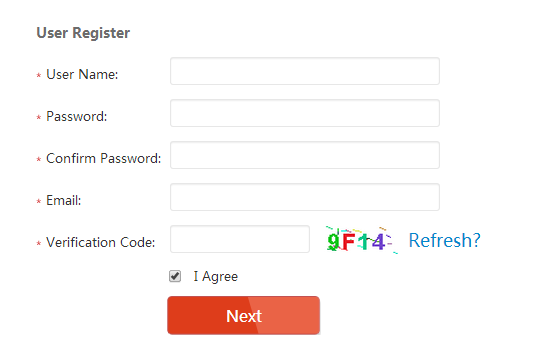543x362 pixels.
Task: Select the Confirm Password text box
Action: tap(305, 155)
